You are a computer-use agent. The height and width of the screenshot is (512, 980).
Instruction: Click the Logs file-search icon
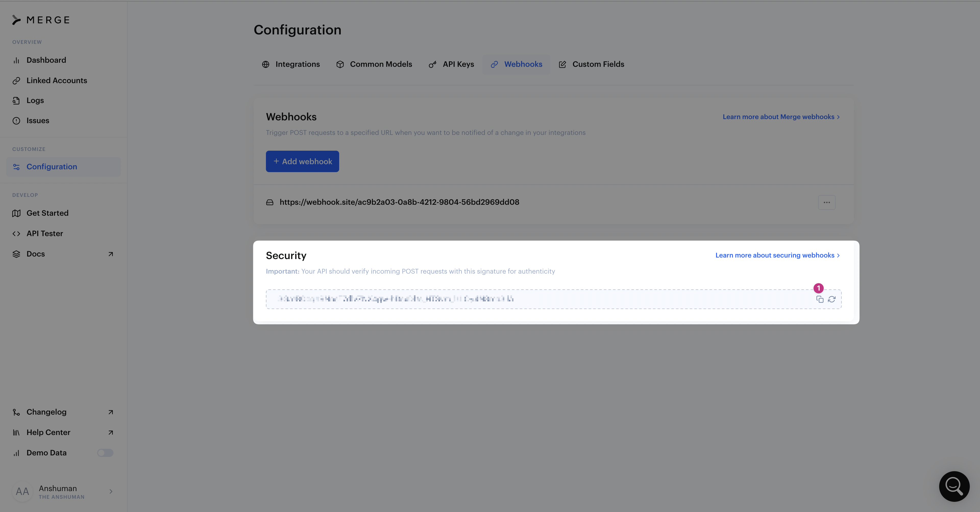pyautogui.click(x=16, y=101)
